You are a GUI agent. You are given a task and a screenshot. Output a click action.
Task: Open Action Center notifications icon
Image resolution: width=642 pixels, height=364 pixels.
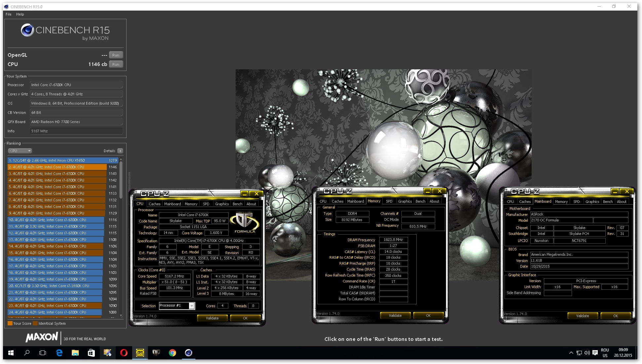595,353
